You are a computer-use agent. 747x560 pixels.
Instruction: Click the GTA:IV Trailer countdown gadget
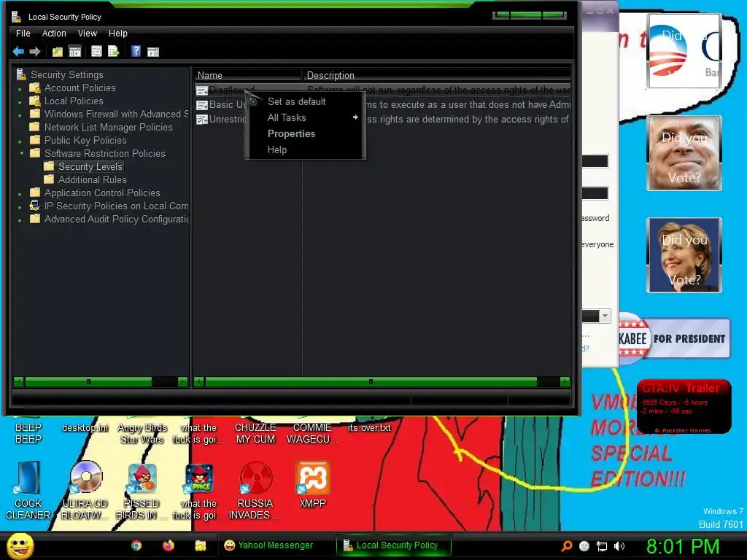(684, 407)
